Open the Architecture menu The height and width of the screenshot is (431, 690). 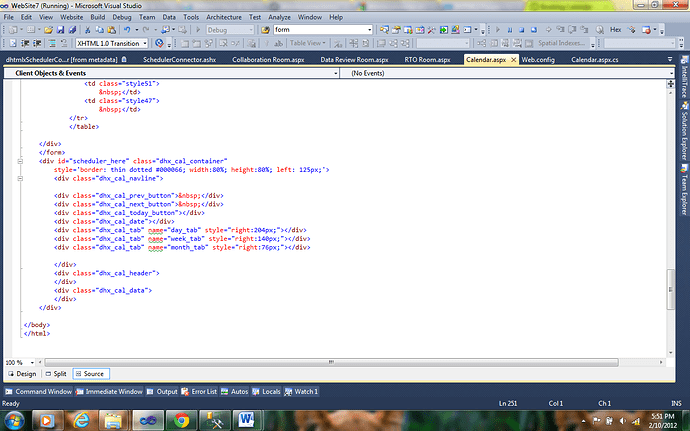(x=224, y=17)
